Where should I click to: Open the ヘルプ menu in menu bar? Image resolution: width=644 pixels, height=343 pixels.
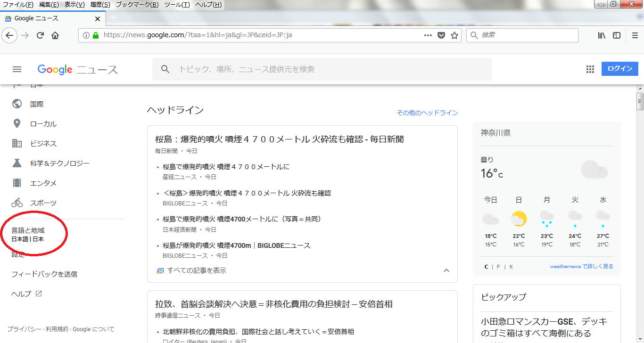point(208,5)
